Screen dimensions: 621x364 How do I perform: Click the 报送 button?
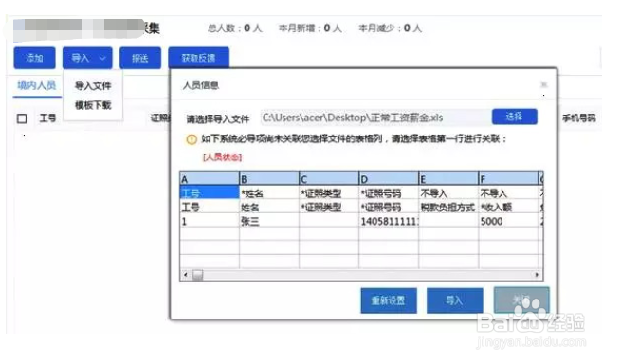tap(140, 58)
